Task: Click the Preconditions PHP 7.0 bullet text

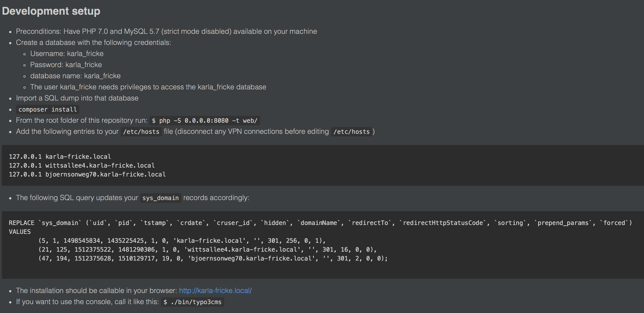Action: (x=166, y=31)
